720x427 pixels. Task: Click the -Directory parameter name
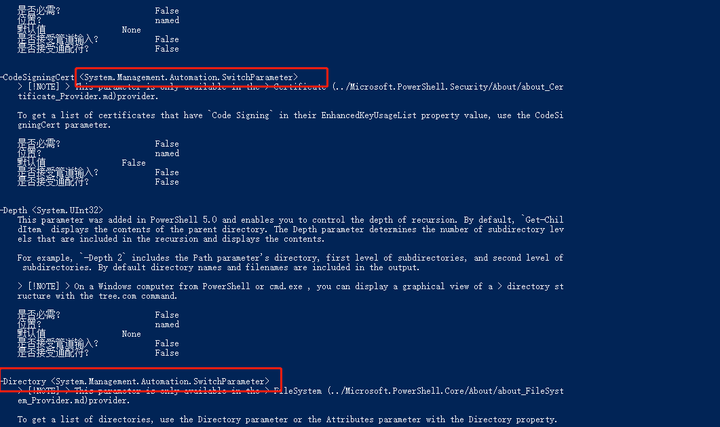[x=23, y=382]
